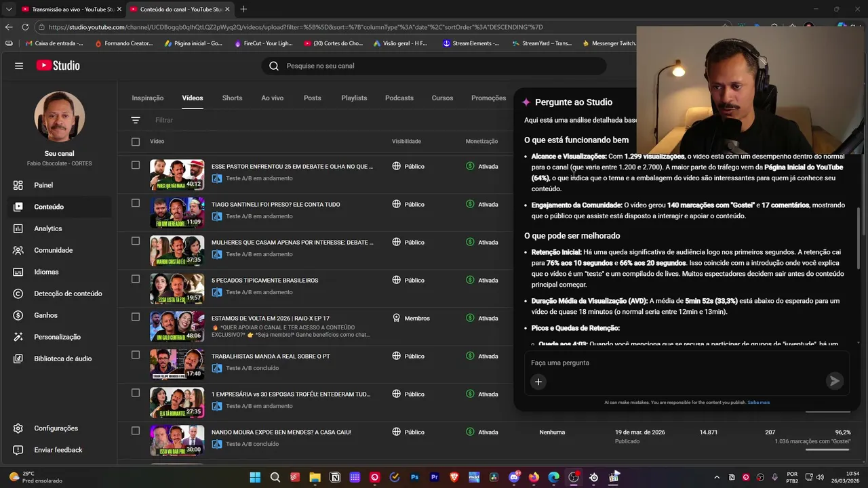Go back in browser

click(x=9, y=27)
